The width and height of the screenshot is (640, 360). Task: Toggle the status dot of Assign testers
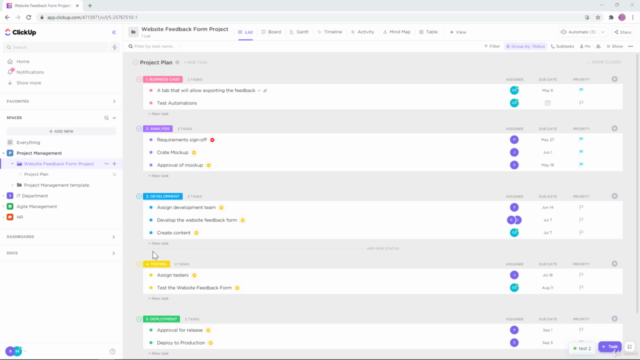[151, 275]
